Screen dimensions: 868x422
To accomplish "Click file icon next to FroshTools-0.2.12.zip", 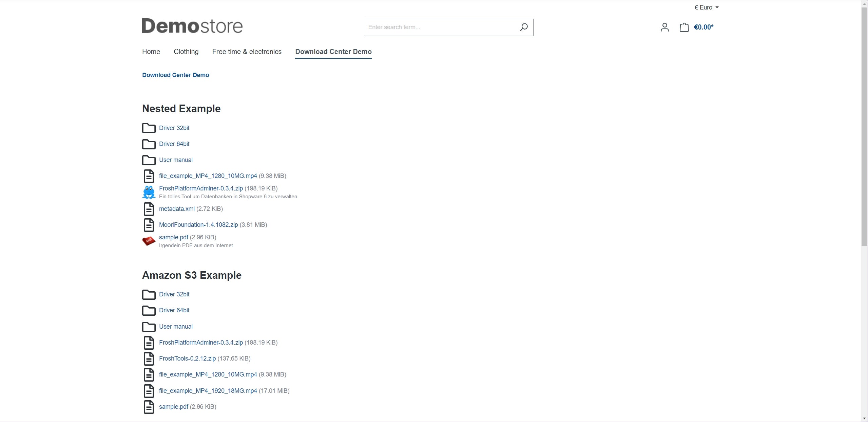I will [x=149, y=359].
